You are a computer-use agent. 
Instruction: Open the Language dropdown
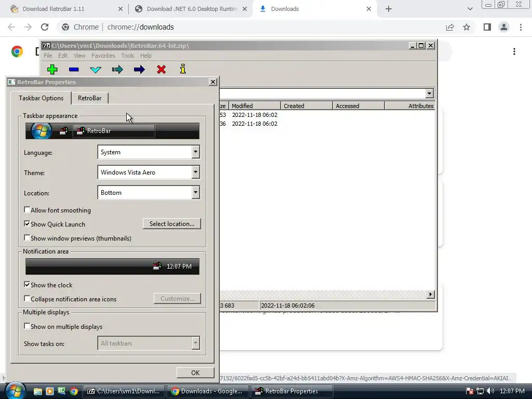pos(149,152)
